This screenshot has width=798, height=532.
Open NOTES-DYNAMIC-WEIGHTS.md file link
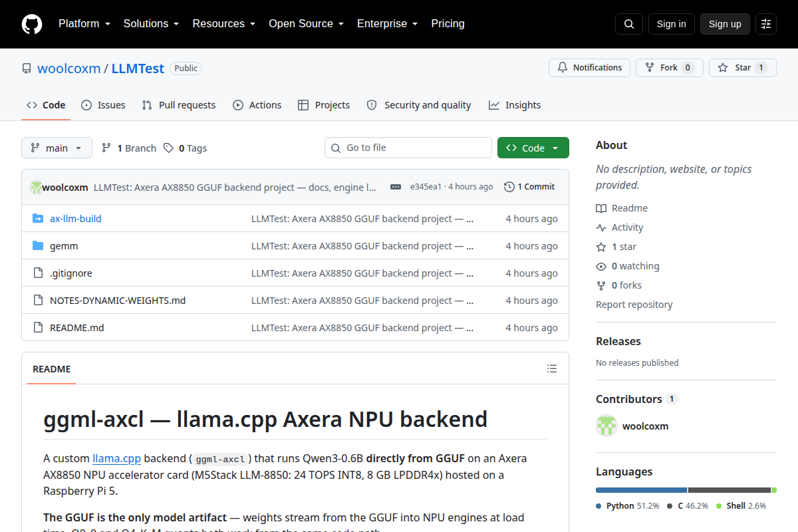point(118,301)
